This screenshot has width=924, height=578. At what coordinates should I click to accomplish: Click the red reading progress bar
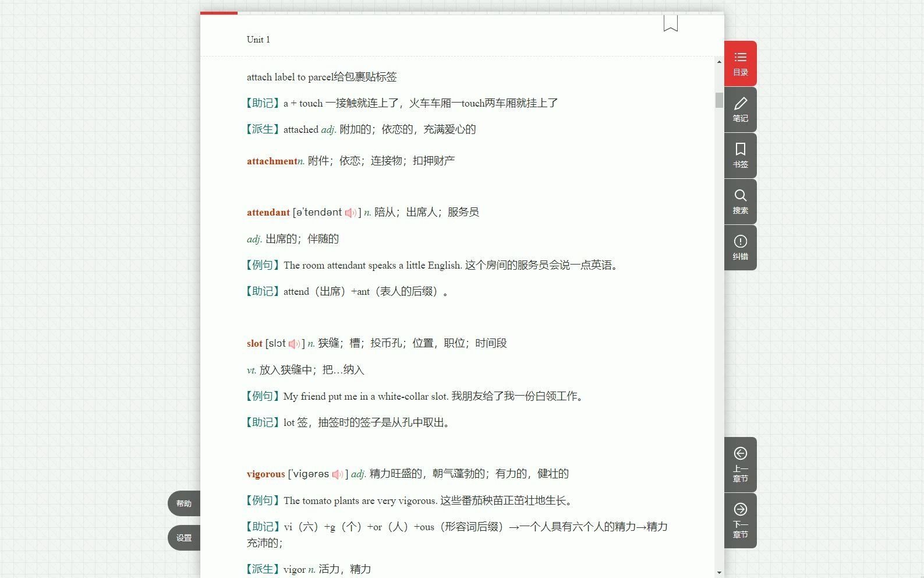tap(219, 13)
